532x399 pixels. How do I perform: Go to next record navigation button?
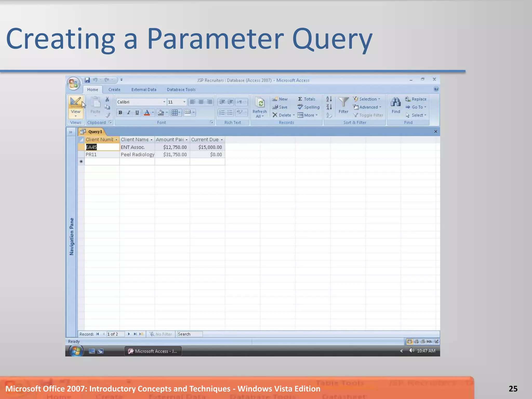[129, 334]
